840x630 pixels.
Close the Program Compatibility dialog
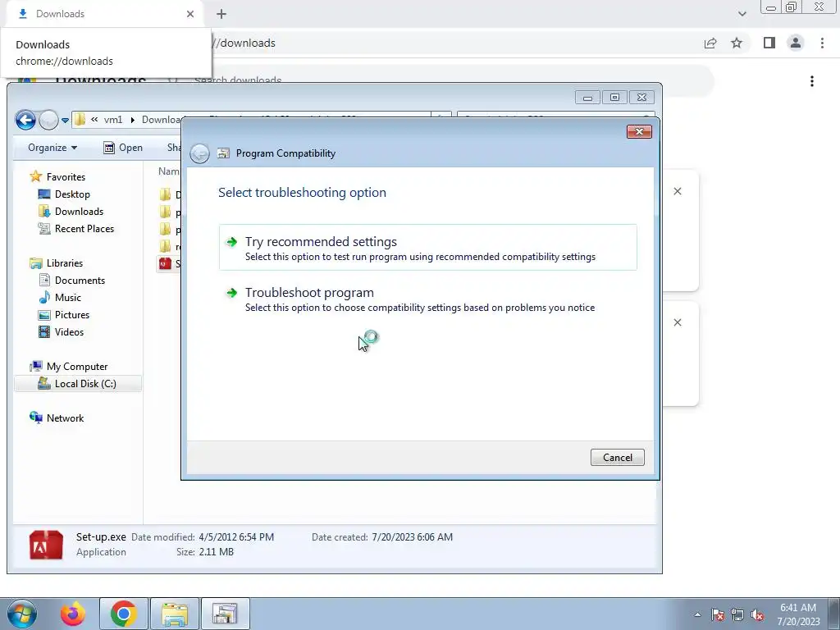pos(639,132)
